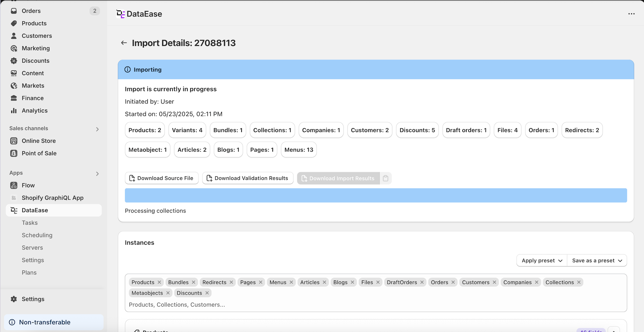644x332 pixels.
Task: Click the Shopify GraphiQL App icon
Action: [x=14, y=198]
